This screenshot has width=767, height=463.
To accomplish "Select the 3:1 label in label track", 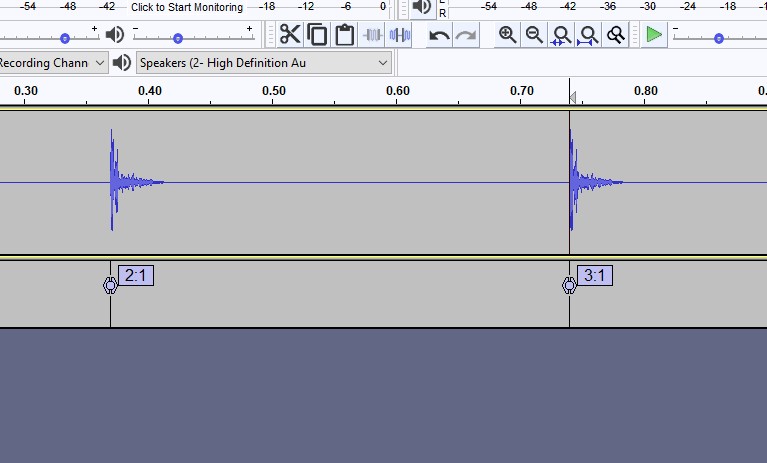I will point(595,276).
